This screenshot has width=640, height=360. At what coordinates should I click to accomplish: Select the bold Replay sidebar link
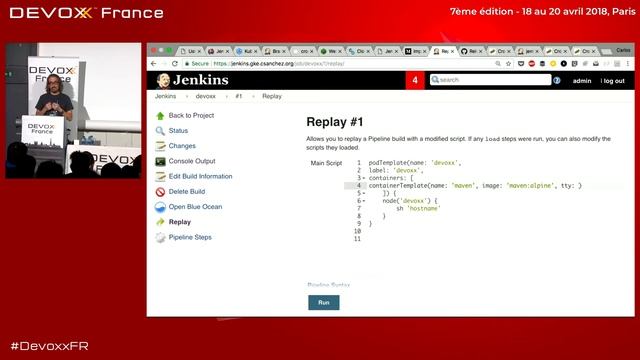180,222
